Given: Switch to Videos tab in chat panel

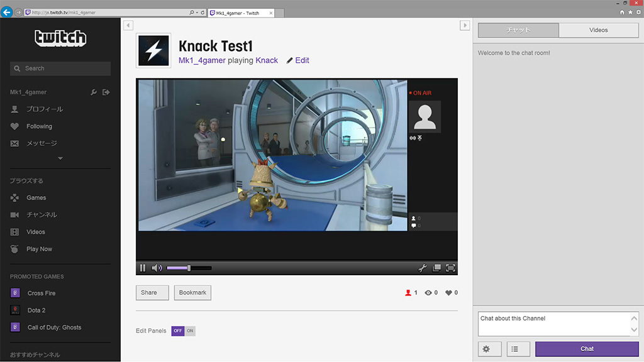Looking at the screenshot, I should click(x=599, y=30).
